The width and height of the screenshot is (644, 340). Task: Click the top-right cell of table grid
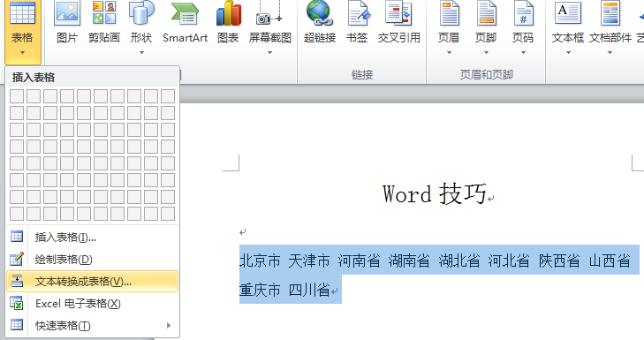click(x=168, y=96)
